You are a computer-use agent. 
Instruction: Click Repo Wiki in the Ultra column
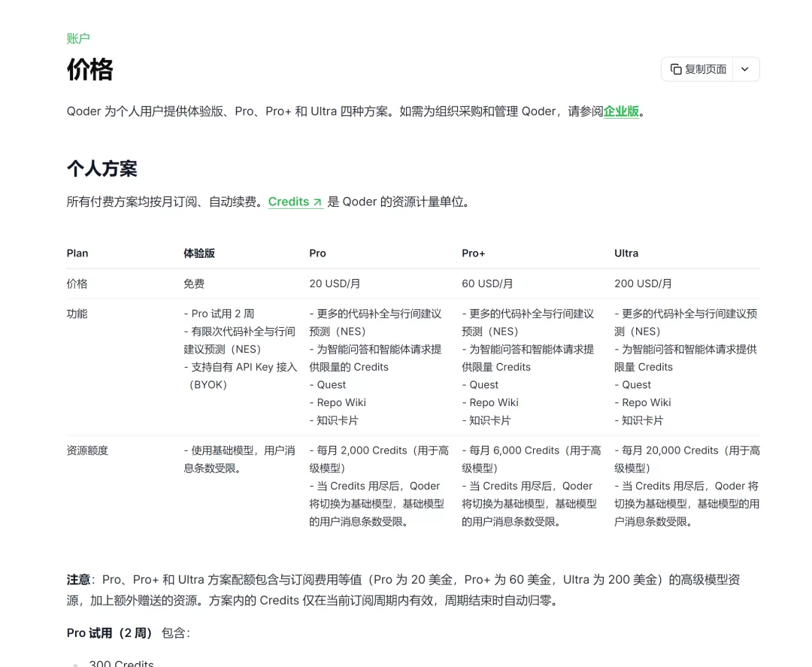point(647,403)
